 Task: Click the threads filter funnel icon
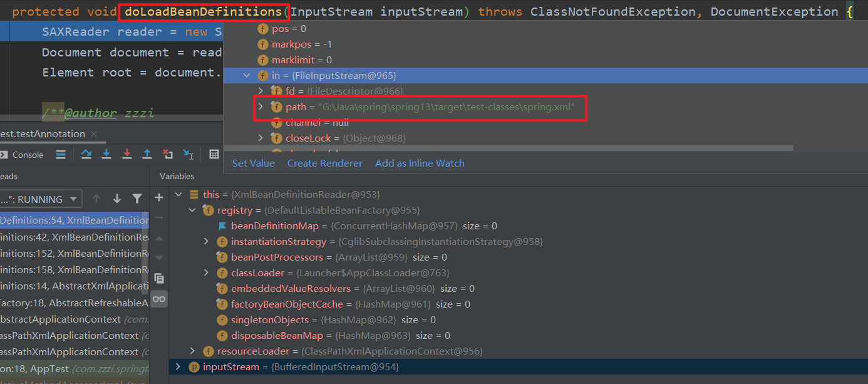point(137,199)
